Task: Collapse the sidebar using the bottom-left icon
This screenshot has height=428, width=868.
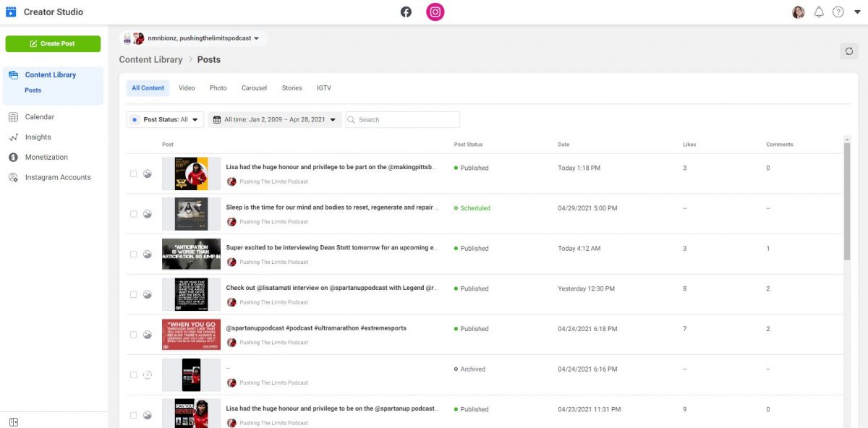Action: (13, 422)
